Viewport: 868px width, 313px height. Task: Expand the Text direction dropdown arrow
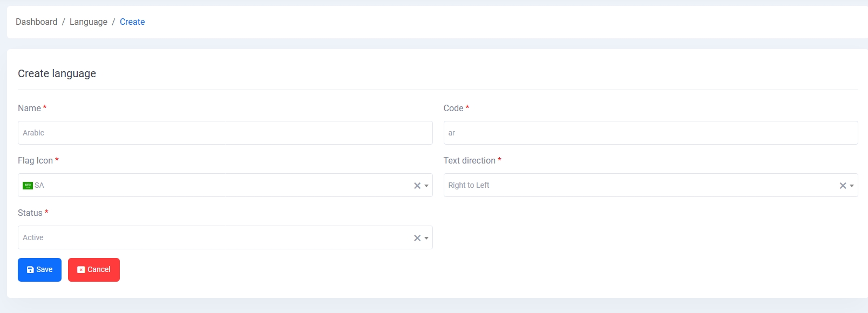click(852, 186)
